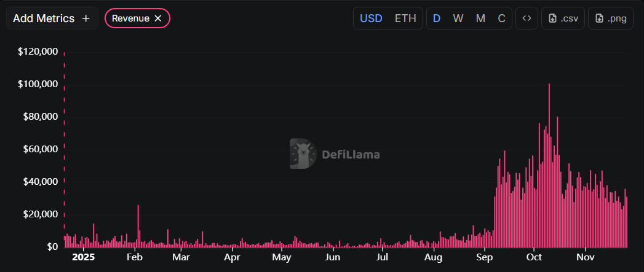Click the Revenue metric chip label
The height and width of the screenshot is (272, 644).
130,18
